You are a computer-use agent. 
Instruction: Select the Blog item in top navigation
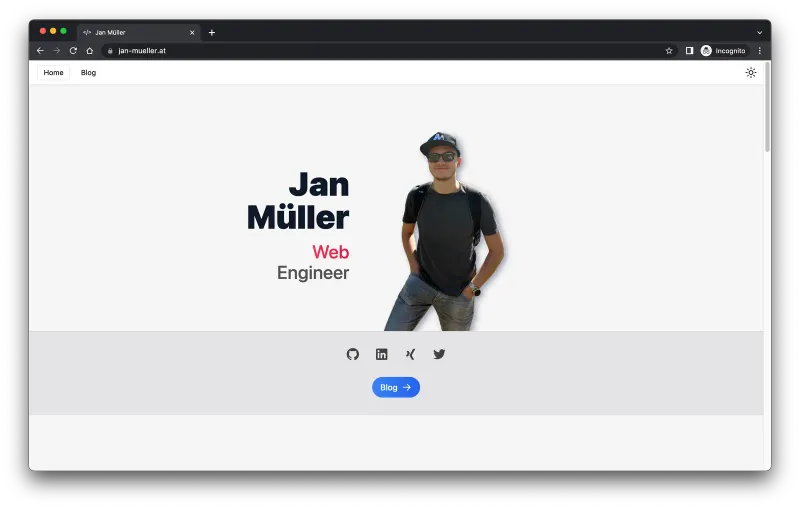(88, 72)
